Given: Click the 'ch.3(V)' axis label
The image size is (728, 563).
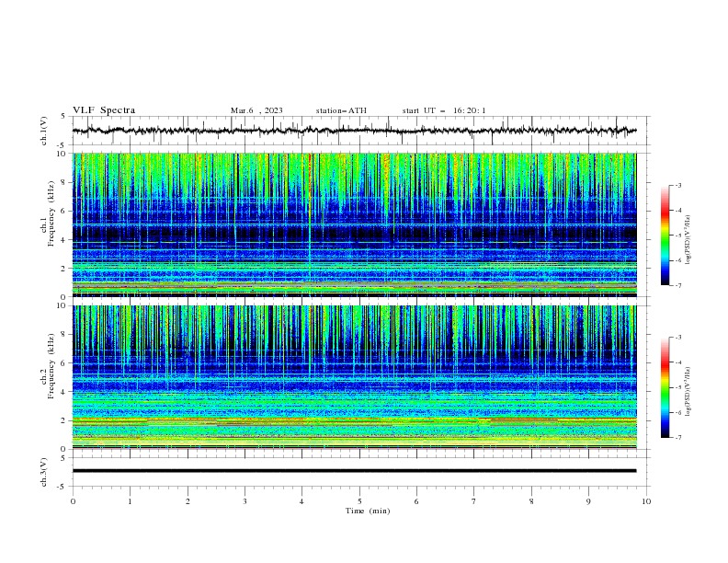Looking at the screenshot, I should [x=44, y=473].
